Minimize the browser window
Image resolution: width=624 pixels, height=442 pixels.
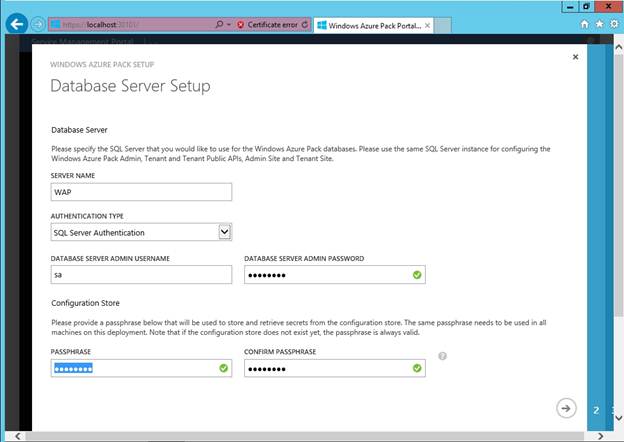pyautogui.click(x=570, y=7)
